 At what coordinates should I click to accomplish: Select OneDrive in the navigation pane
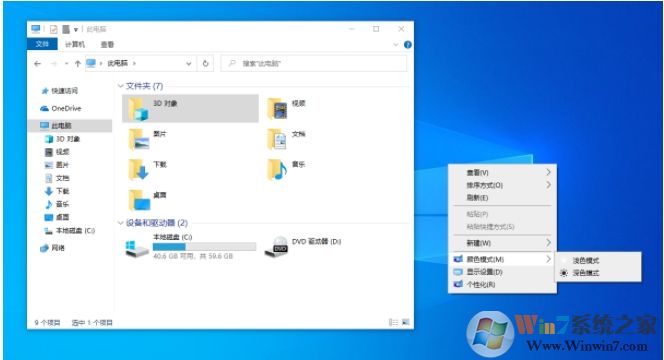pyautogui.click(x=61, y=108)
